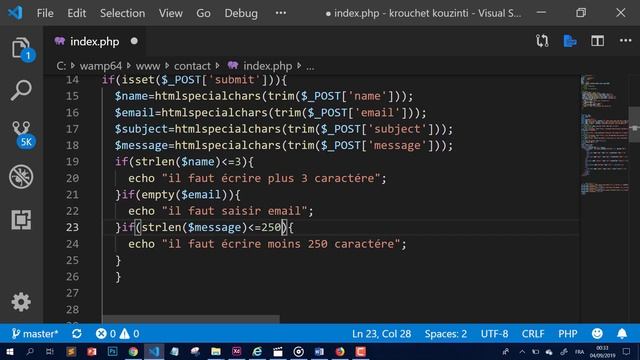This screenshot has height=360, width=640.
Task: Click the taskbar clock showing 04/09/2019
Action: tap(602, 351)
